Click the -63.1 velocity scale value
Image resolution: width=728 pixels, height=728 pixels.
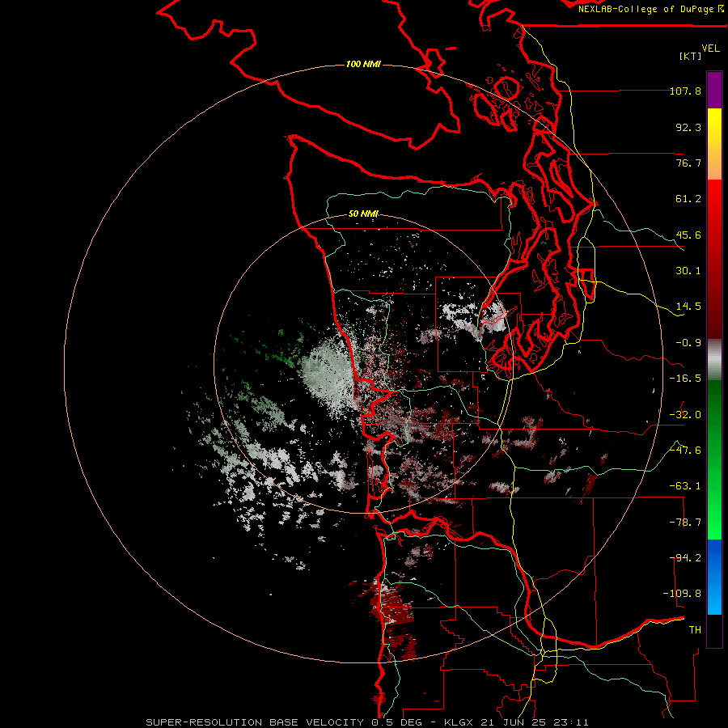point(685,486)
